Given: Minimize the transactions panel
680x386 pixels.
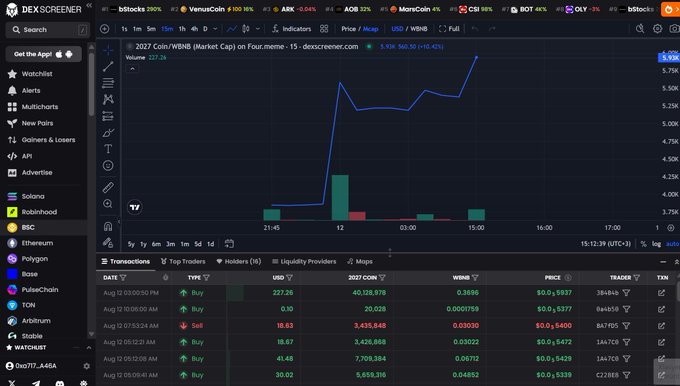Looking at the screenshot, I should [x=663, y=262].
